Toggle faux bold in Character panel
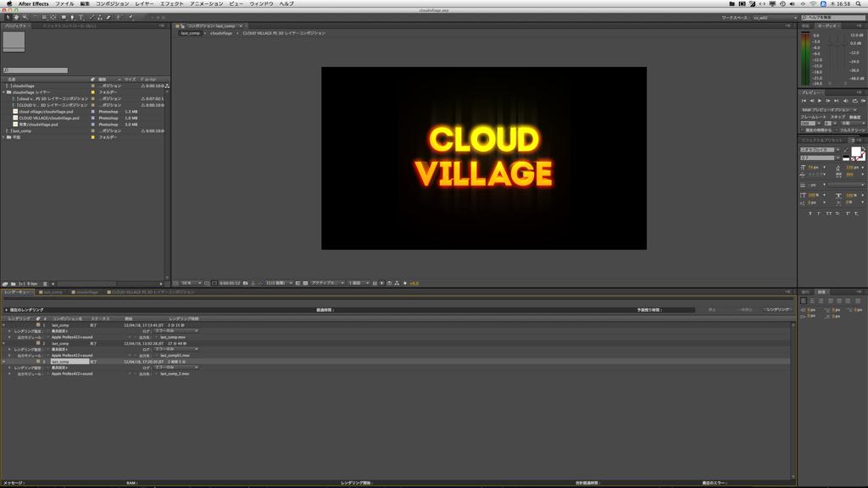Image resolution: width=868 pixels, height=488 pixels. click(810, 213)
